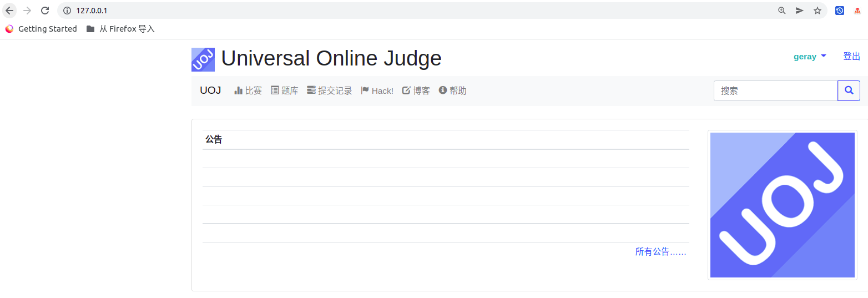The width and height of the screenshot is (868, 298).
Task: Click the Universal Online Judge title
Action: 331,58
